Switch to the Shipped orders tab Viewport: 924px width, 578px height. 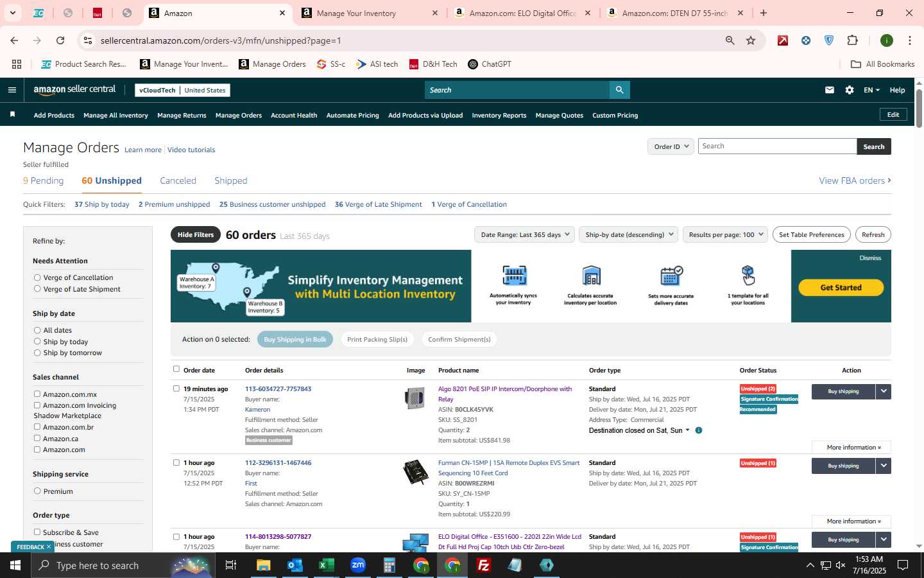[x=230, y=180]
